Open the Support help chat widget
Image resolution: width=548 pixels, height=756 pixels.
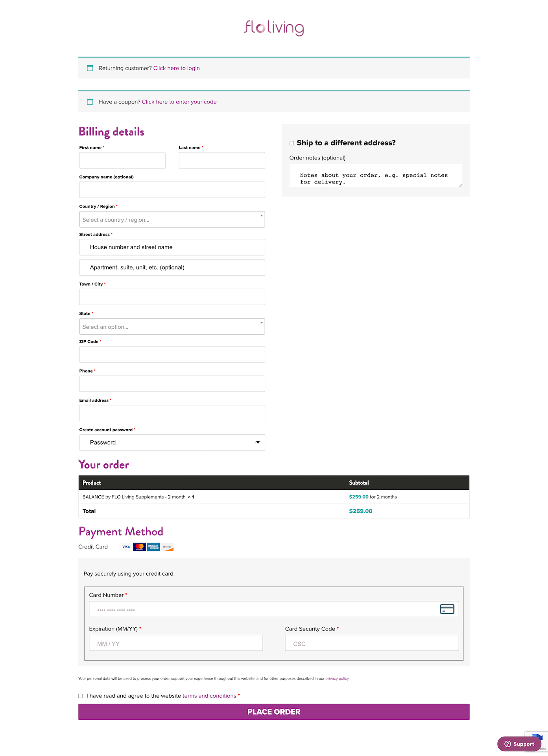pyautogui.click(x=519, y=743)
